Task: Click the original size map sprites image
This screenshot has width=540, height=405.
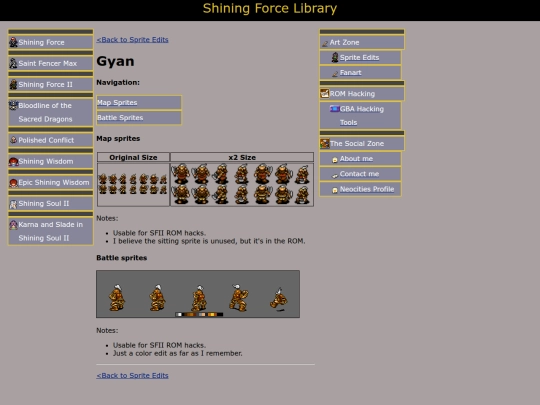Action: click(x=133, y=184)
